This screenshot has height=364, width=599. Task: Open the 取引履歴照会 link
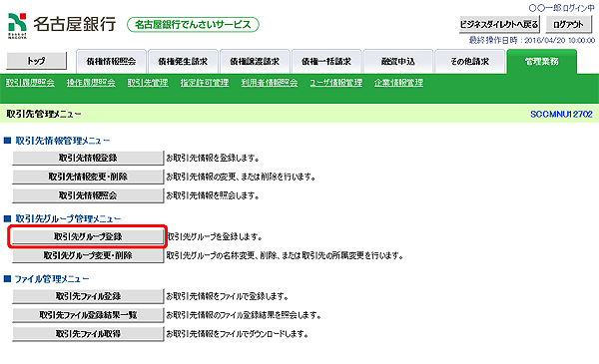(x=30, y=83)
